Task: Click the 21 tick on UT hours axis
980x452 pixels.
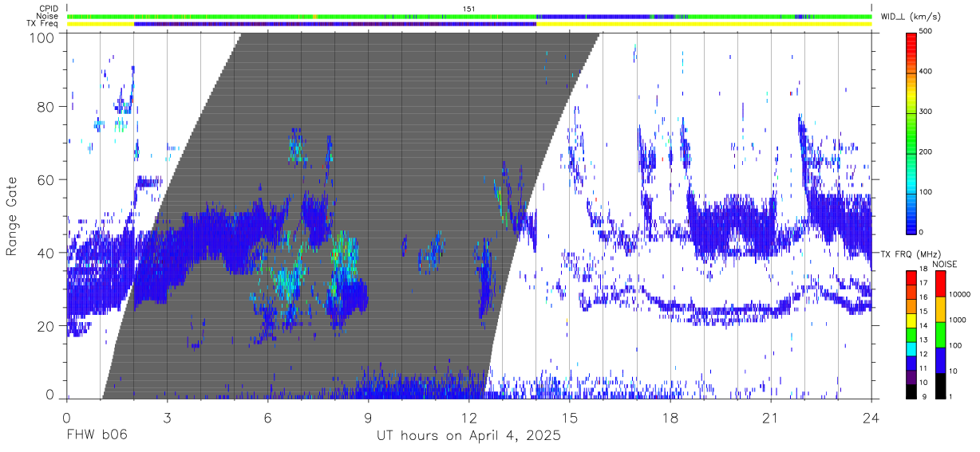Action: pos(770,418)
